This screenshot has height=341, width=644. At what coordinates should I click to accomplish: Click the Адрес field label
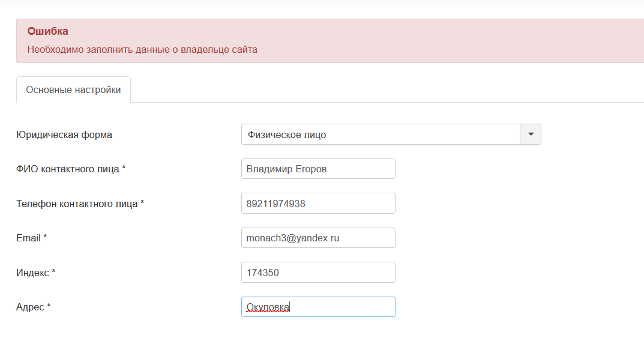(30, 307)
